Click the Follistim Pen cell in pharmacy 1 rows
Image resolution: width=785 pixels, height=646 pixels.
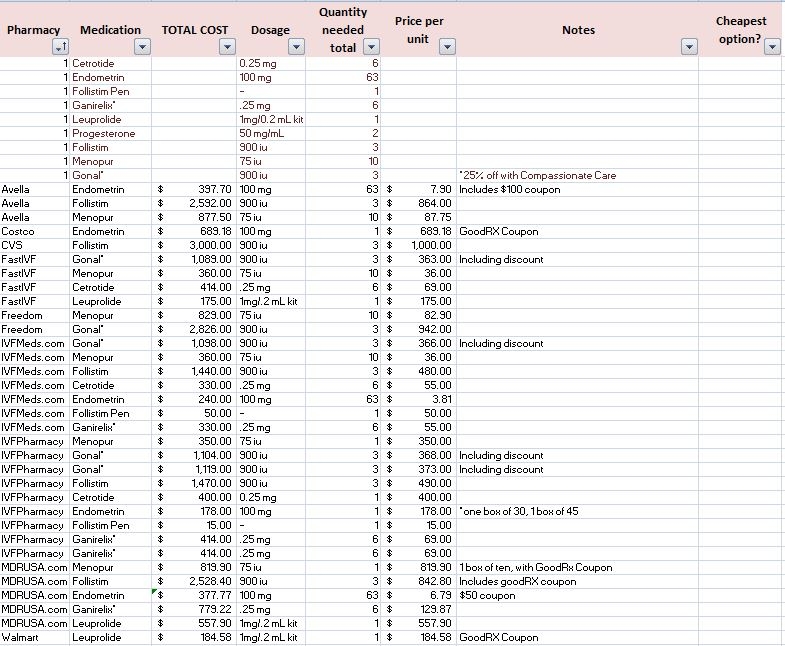pos(111,91)
